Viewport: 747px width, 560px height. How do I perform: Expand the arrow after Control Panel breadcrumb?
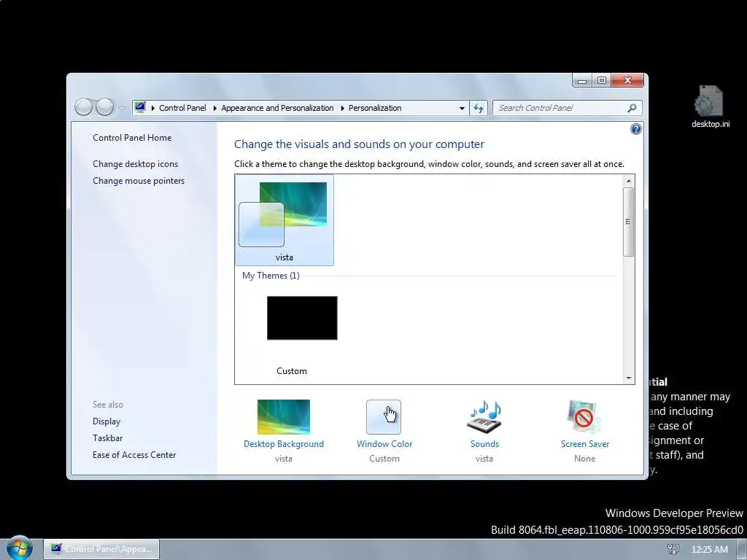215,108
